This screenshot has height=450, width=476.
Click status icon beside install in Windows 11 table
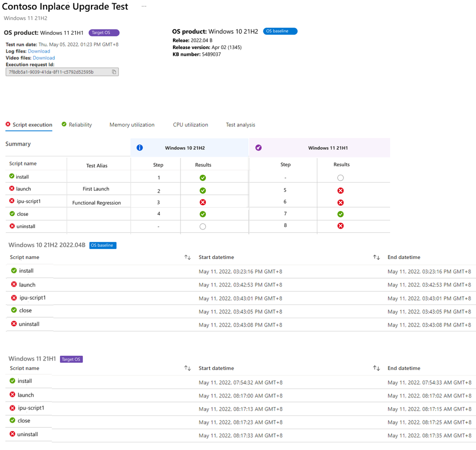[x=12, y=380]
